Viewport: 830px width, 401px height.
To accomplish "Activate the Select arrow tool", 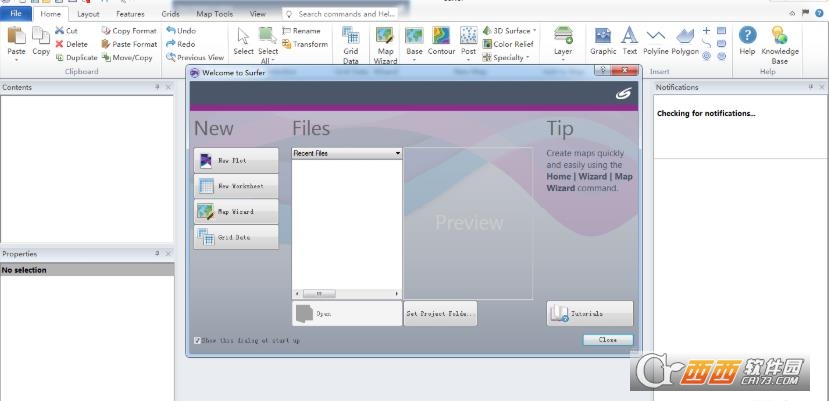I will [x=243, y=41].
